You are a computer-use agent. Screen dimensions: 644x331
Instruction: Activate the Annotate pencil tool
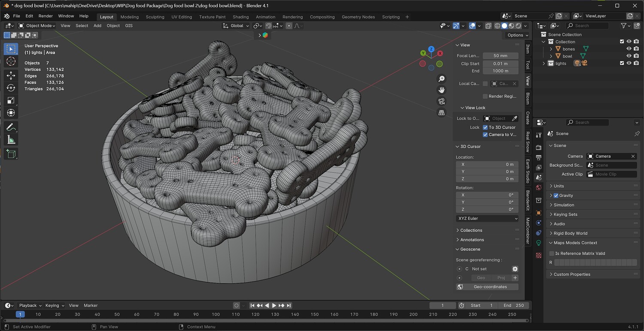pyautogui.click(x=11, y=127)
